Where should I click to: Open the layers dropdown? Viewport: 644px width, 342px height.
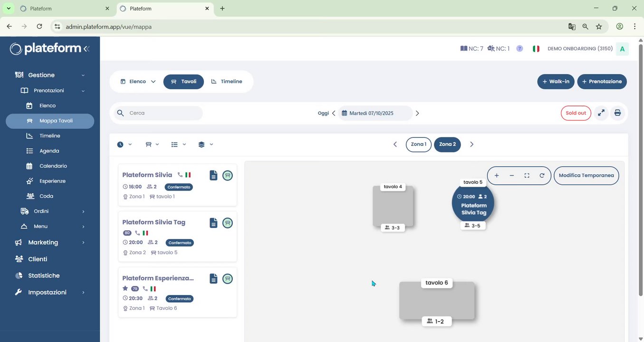[206, 144]
